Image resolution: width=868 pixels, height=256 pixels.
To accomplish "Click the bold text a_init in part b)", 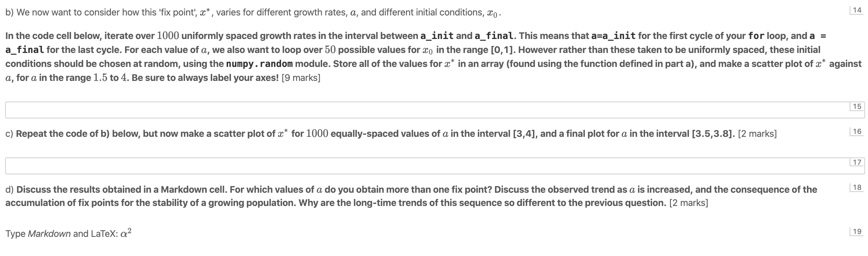I will pyautogui.click(x=437, y=35).
